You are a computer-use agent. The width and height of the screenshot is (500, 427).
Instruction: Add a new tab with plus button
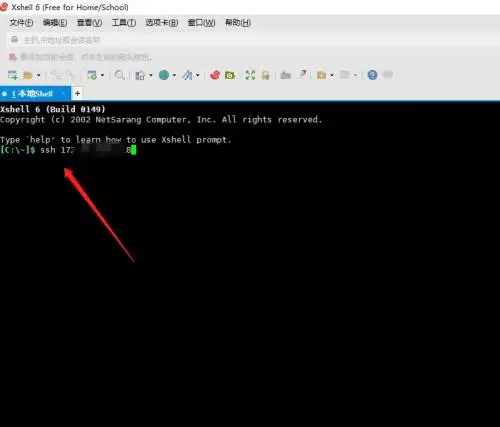77,94
